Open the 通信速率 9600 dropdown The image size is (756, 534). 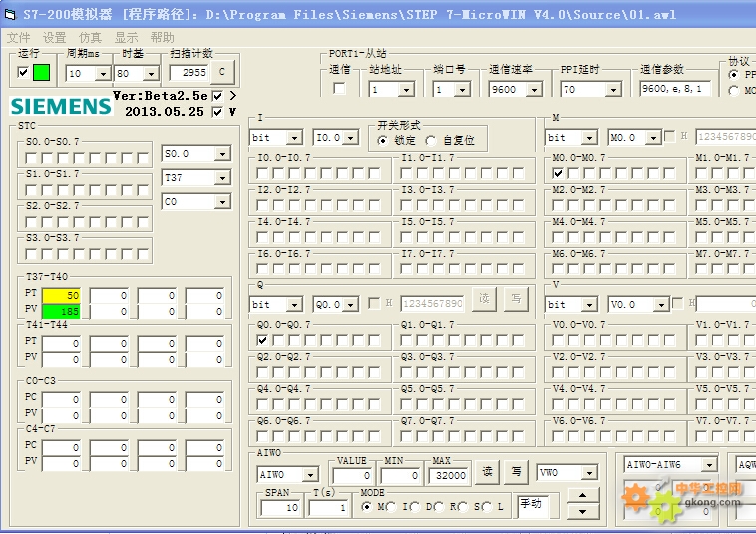tap(534, 89)
